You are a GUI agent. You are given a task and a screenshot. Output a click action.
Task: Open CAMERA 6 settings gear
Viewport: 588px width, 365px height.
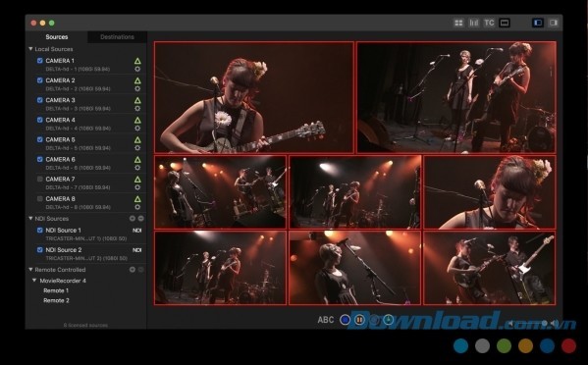tap(137, 168)
